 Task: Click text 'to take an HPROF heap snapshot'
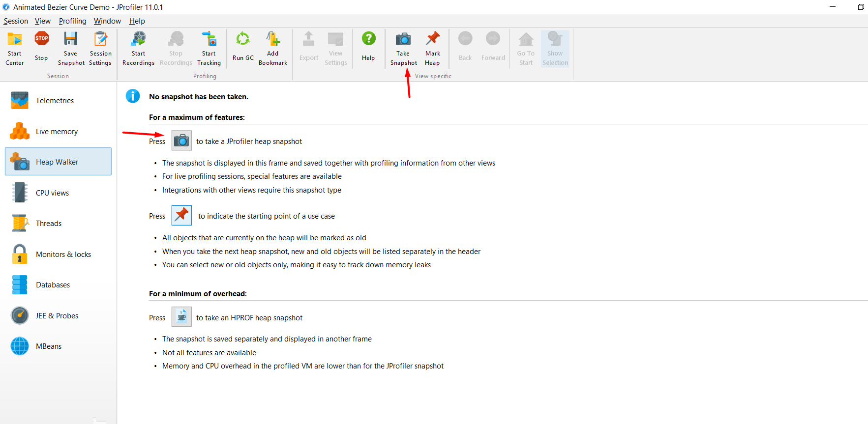[249, 318]
